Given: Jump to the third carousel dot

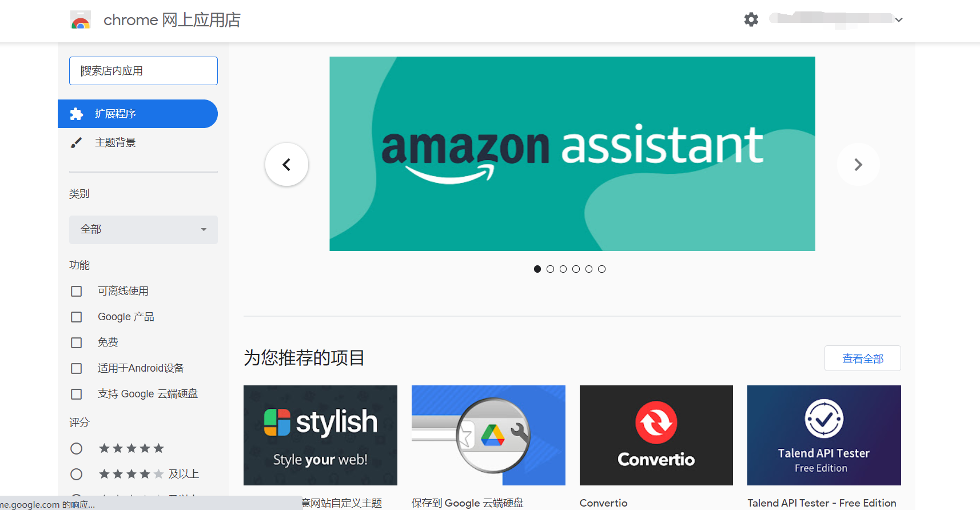Looking at the screenshot, I should 563,269.
